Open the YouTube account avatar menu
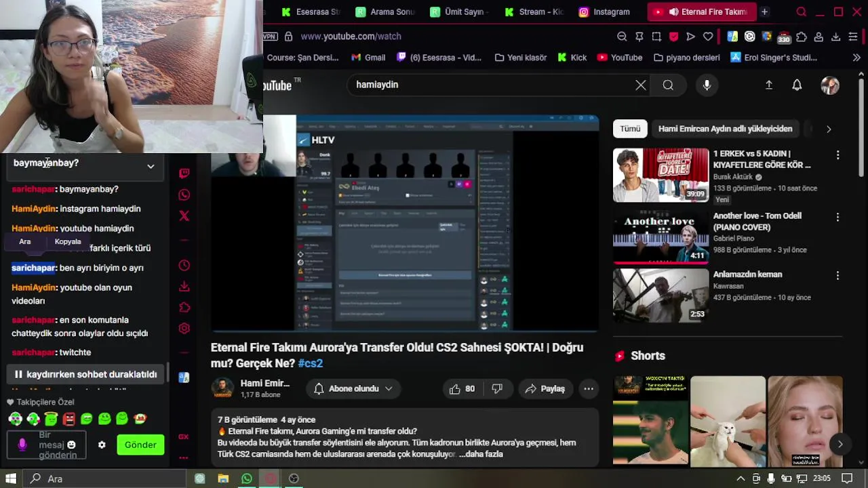 830,85
